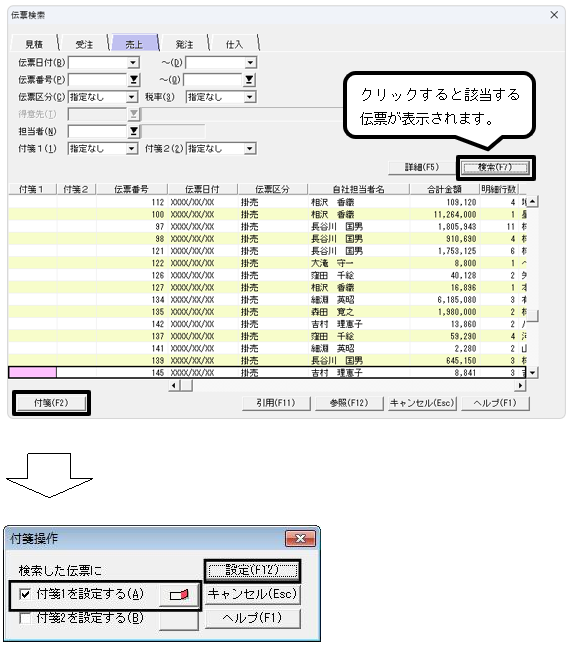Viewport: 573px width, 651px height.
Task: Expand the 税率 dropdown
Action: coord(250,97)
